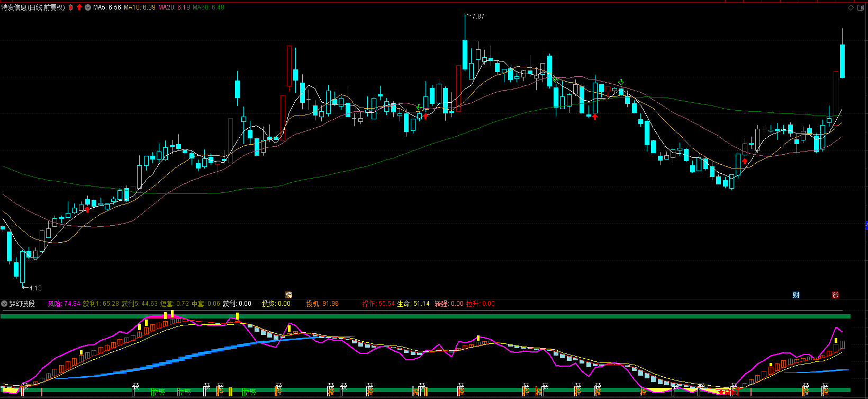Click the 特发信息(日线.前复权) chart title

click(x=33, y=7)
